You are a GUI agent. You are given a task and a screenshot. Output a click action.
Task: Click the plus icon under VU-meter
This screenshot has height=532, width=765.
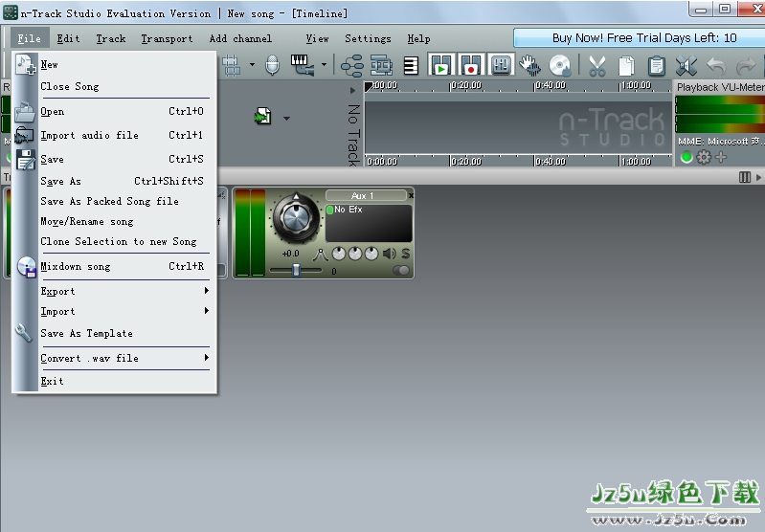pos(721,157)
